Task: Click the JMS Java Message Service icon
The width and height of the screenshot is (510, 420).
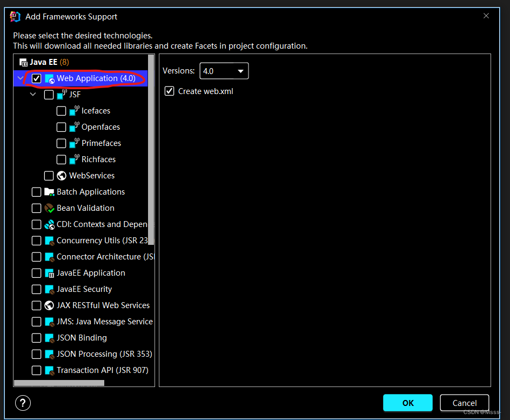Action: 49,322
